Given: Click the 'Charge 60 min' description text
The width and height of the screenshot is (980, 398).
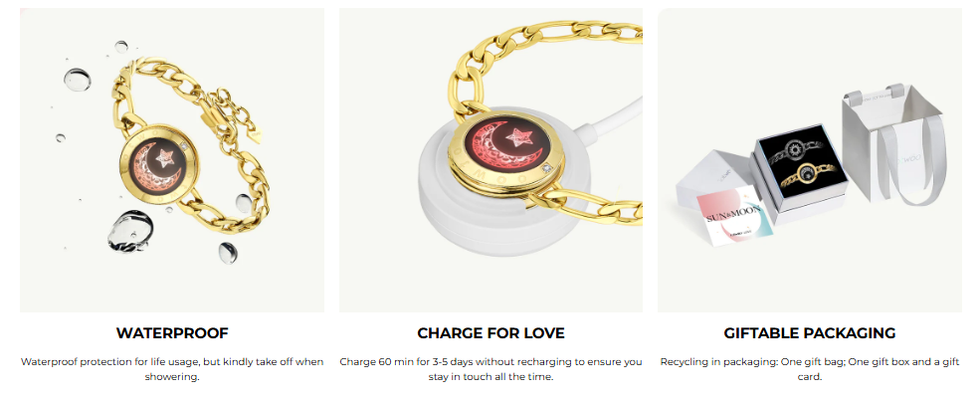Looking at the screenshot, I should (x=490, y=369).
